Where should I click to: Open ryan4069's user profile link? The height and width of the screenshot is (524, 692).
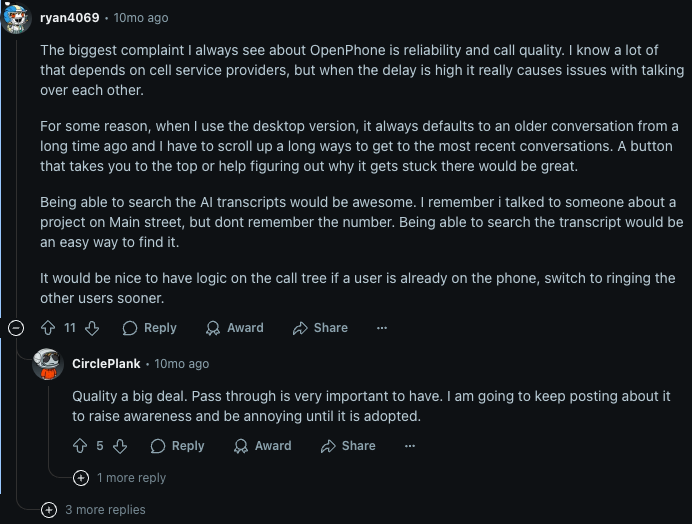[69, 18]
